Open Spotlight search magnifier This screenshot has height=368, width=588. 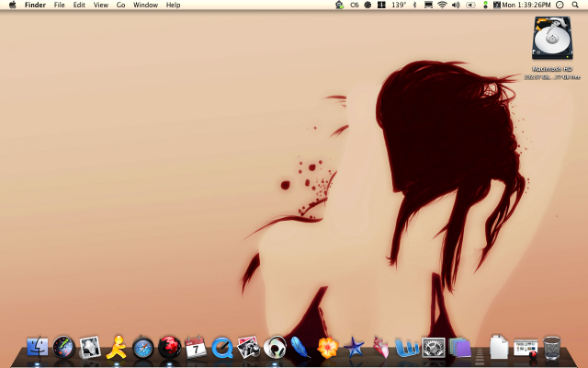click(575, 5)
